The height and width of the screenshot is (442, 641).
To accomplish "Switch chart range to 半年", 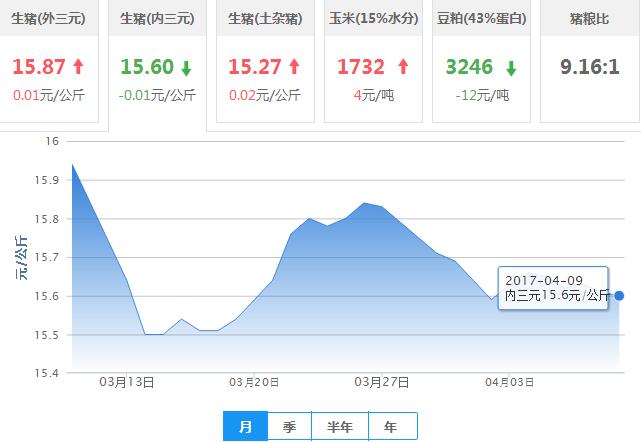I will (340, 426).
